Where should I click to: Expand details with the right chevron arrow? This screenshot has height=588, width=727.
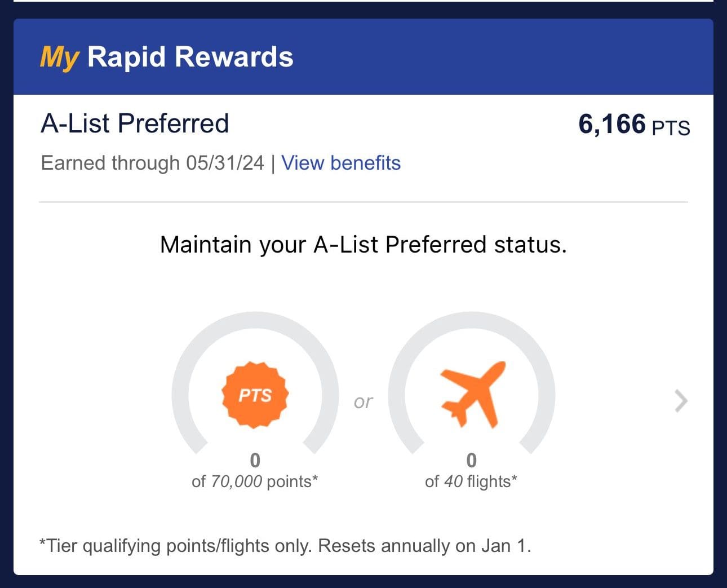click(681, 401)
